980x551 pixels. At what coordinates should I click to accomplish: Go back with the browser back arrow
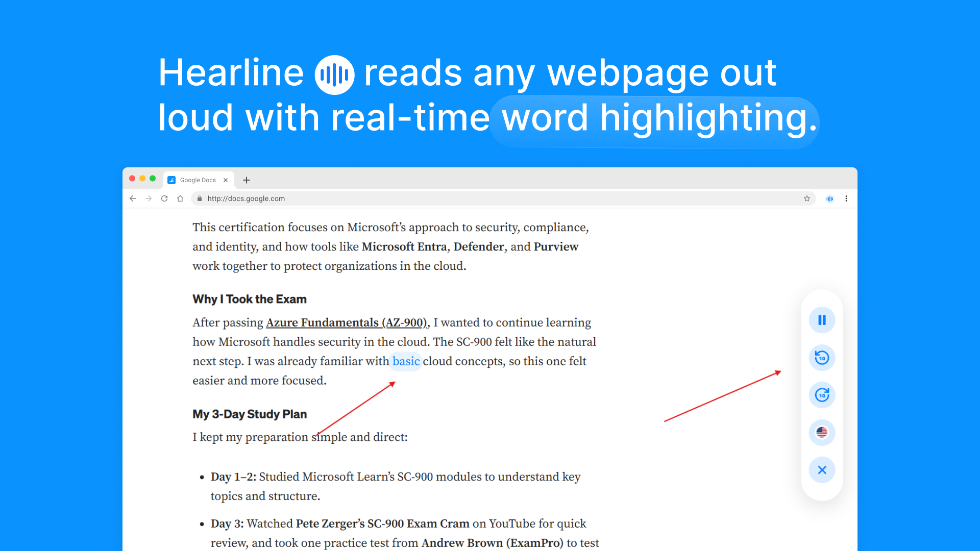click(x=133, y=198)
